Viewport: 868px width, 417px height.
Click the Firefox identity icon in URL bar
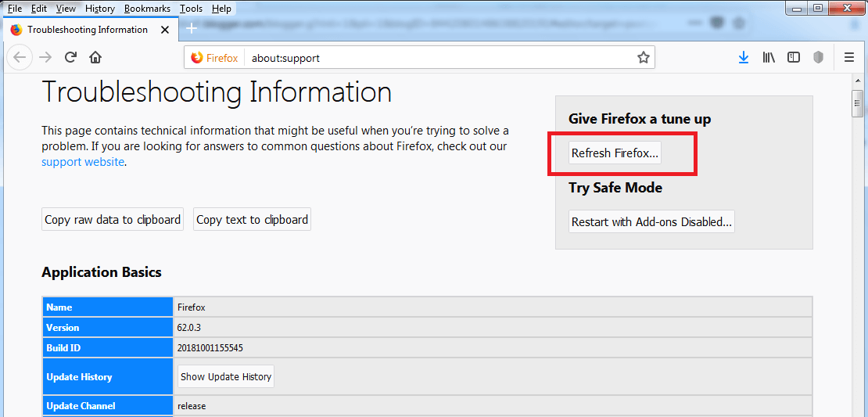pyautogui.click(x=214, y=58)
